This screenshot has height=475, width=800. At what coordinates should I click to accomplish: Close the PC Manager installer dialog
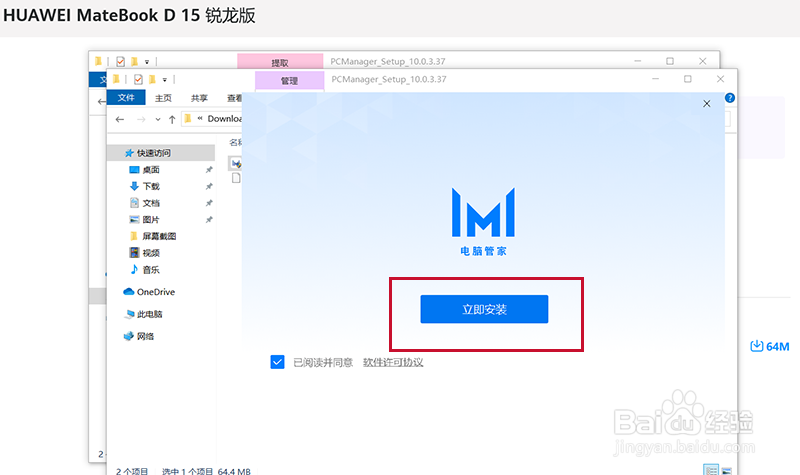tap(707, 104)
